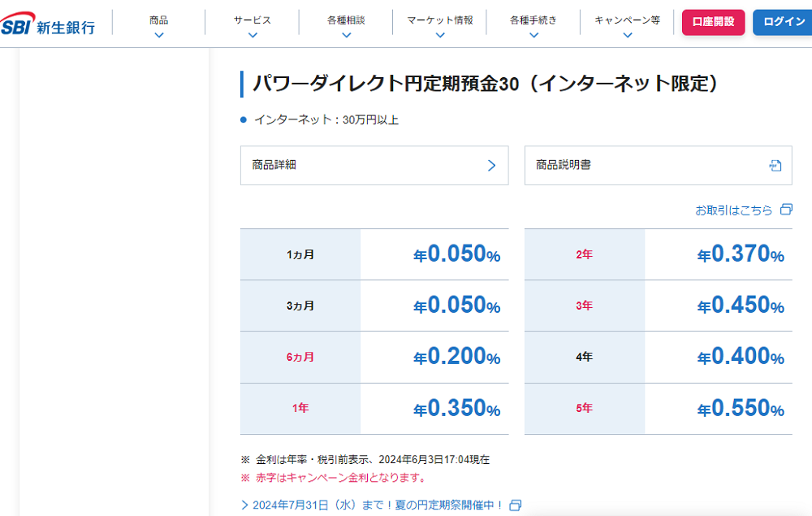Click the 金利は年率・税引前表示 note
Viewport: 812px width, 516px height.
[x=365, y=460]
